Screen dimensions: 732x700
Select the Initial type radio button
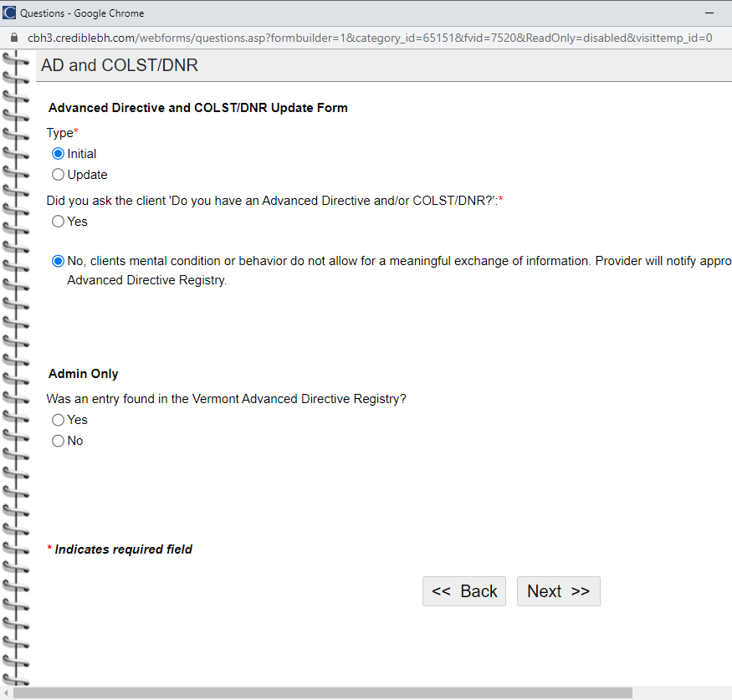(58, 154)
